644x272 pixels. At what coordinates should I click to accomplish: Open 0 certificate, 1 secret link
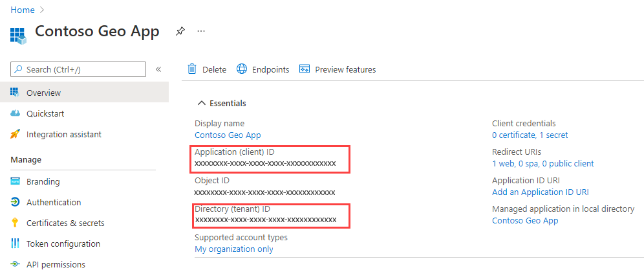(530, 135)
